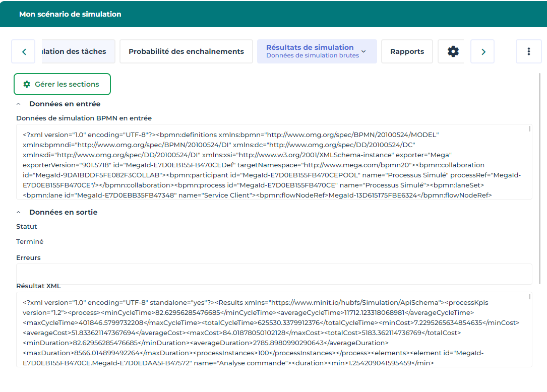Click the gear icon in Gérer les sections
Screen dimensions: 547x392
(x=27, y=84)
